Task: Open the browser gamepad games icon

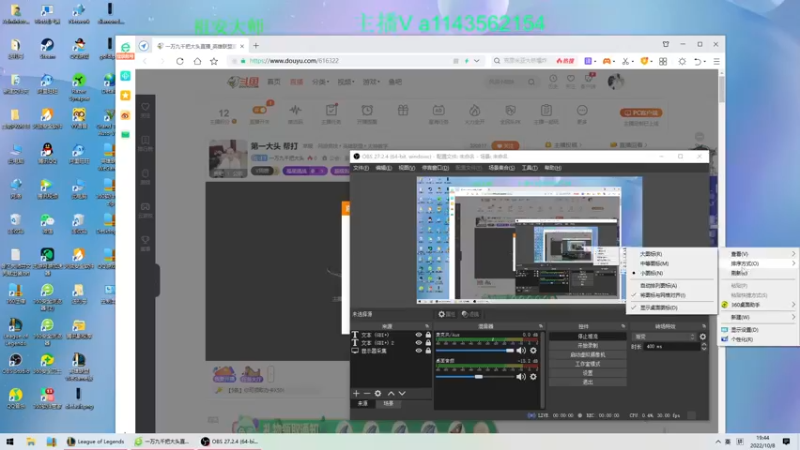Action: point(607,61)
